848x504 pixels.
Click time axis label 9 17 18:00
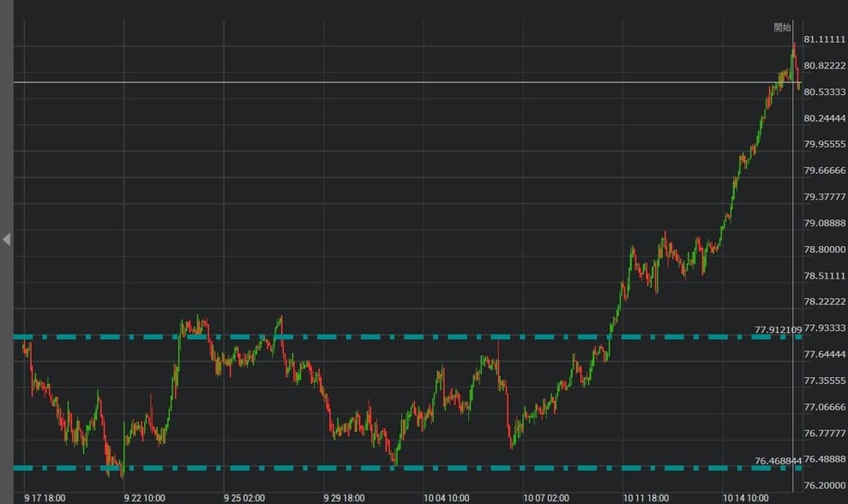pos(45,498)
